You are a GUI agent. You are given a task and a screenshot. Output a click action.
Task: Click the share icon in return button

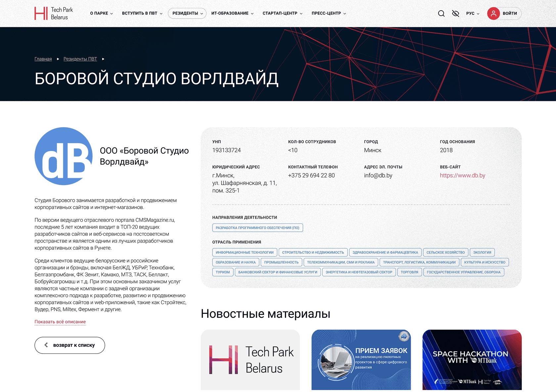tap(46, 345)
